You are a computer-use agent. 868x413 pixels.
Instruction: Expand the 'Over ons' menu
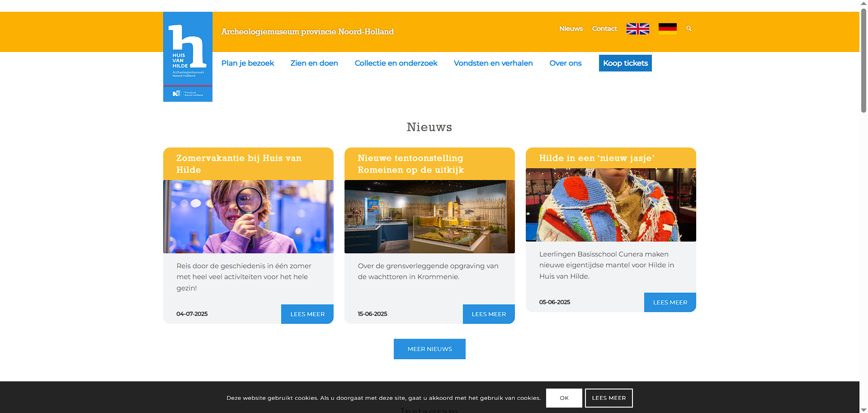point(565,63)
